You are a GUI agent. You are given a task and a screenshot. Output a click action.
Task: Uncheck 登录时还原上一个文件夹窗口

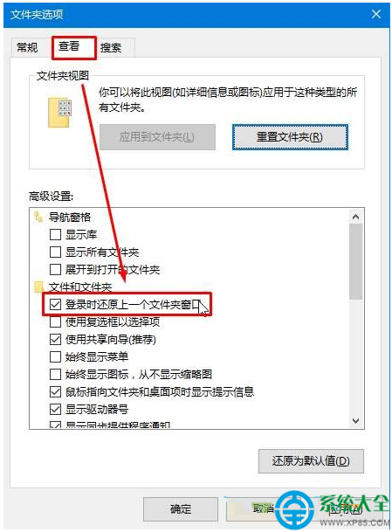click(x=55, y=304)
